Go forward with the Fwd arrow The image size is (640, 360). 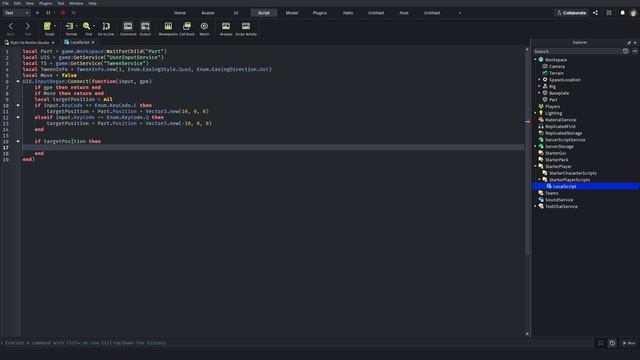(28, 27)
